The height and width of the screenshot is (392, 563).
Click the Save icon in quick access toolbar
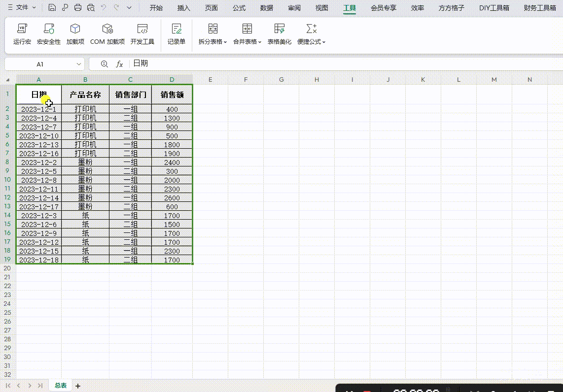pyautogui.click(x=52, y=7)
